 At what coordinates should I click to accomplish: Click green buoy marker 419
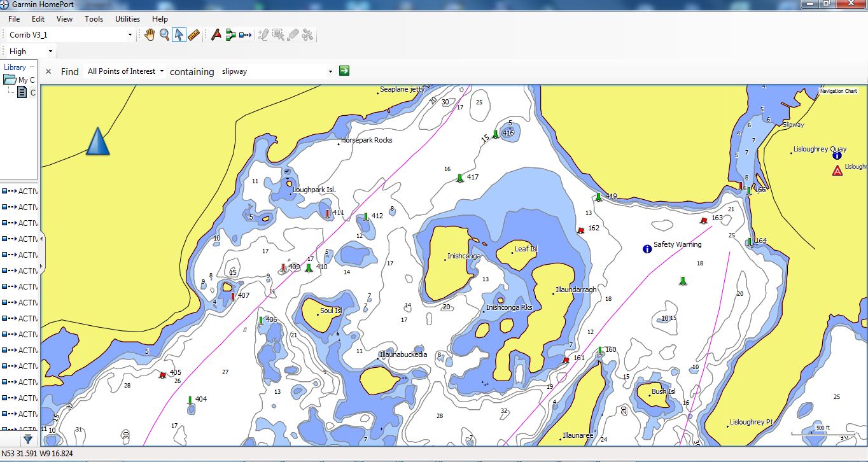[598, 197]
